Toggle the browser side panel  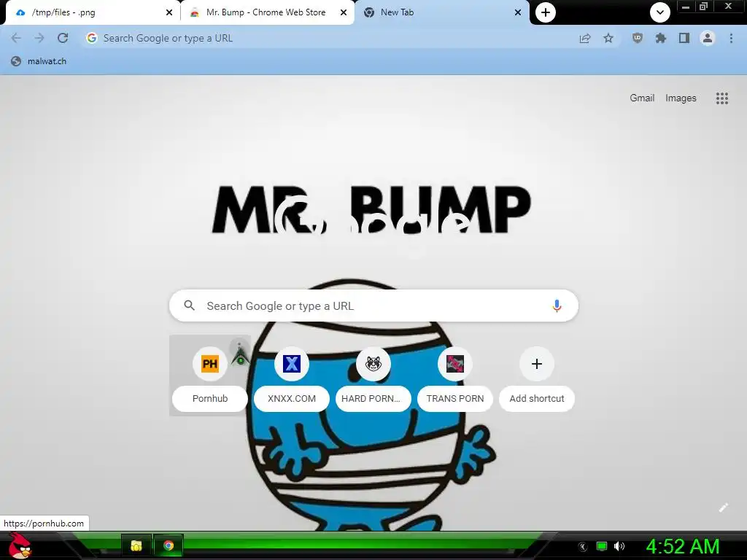pos(684,38)
